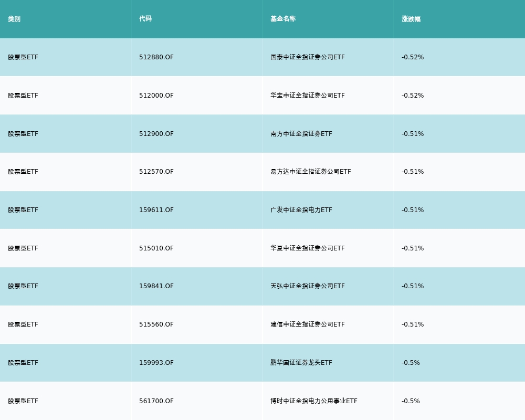525x420 pixels.
Task: Click 股票型ETF in the 159611.OF row
Action: pos(23,210)
